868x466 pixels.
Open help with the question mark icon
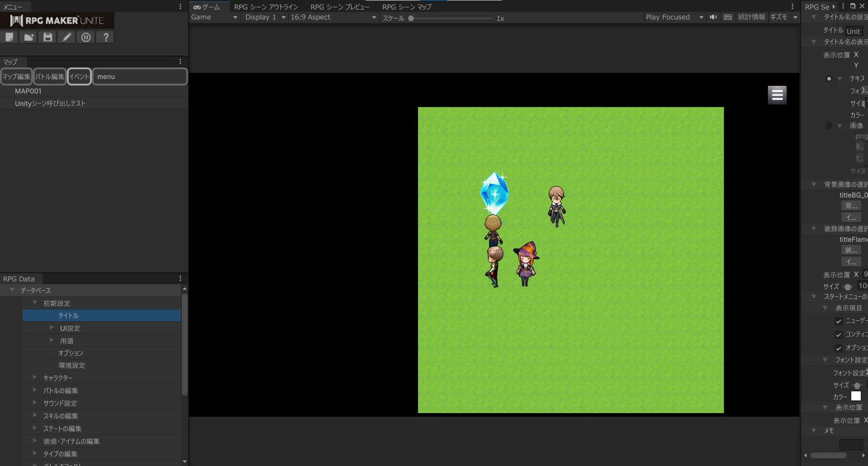(x=106, y=37)
